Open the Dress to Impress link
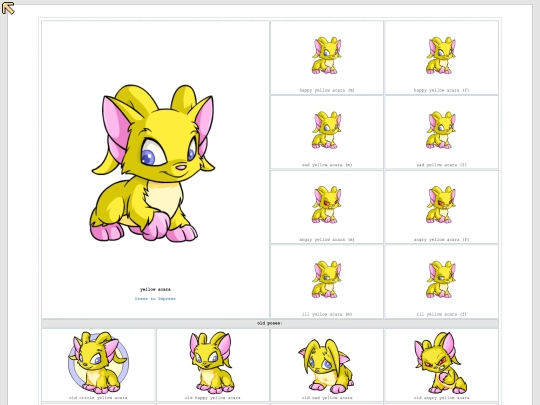The width and height of the screenshot is (540, 405). click(155, 299)
